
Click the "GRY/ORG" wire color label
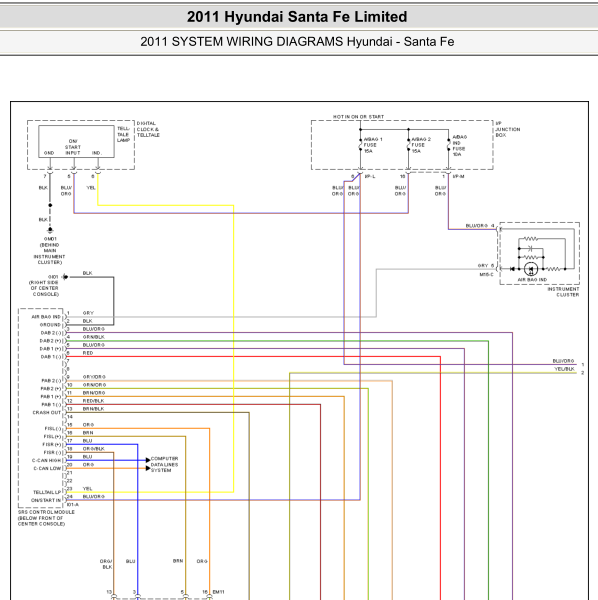[x=94, y=377]
